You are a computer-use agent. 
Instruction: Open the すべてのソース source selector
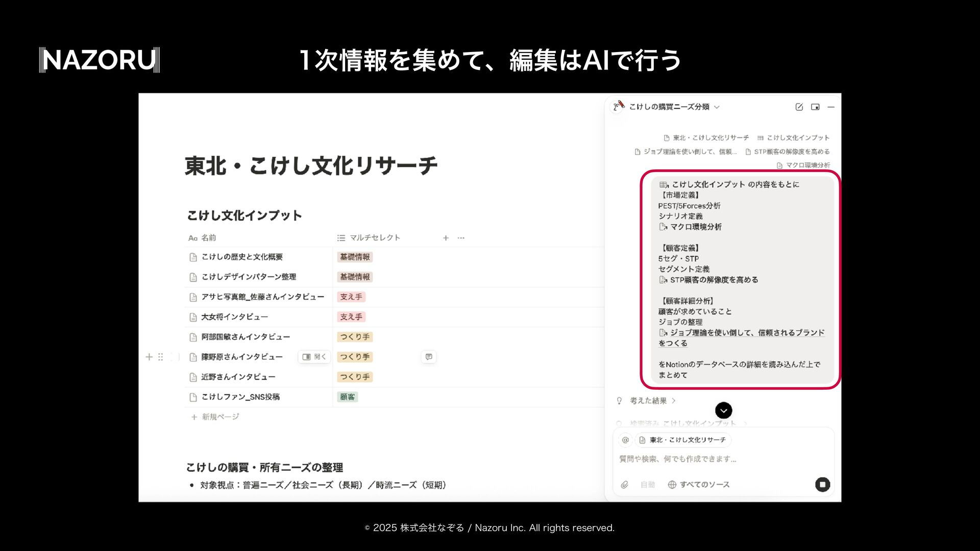(x=699, y=485)
